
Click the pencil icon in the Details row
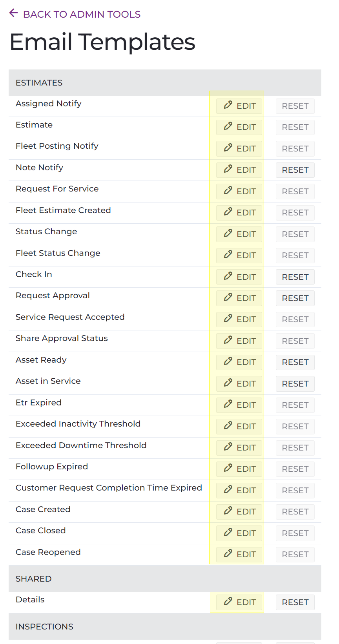click(x=228, y=602)
